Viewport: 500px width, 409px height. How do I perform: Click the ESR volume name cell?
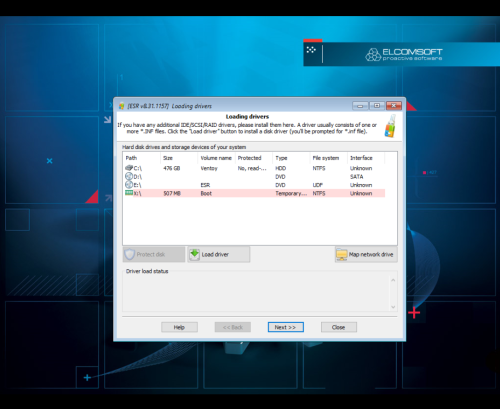click(x=205, y=185)
